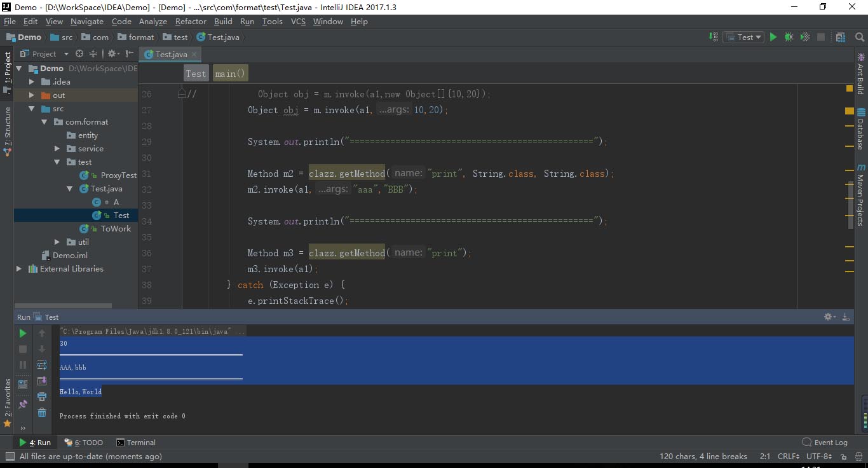Select ToWork class in the project tree
The width and height of the screenshot is (868, 468).
(x=115, y=229)
